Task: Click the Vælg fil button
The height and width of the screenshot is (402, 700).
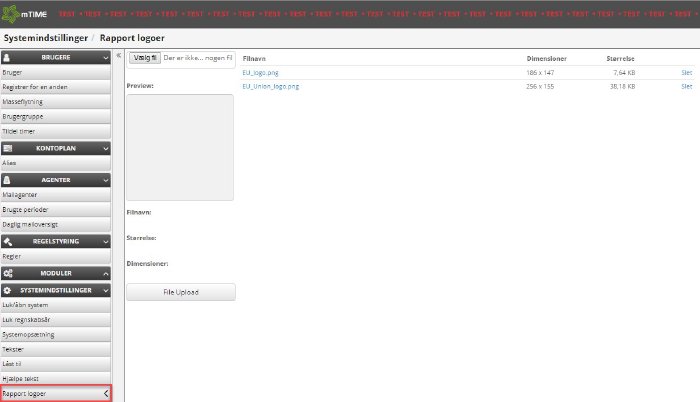Action: pos(145,59)
